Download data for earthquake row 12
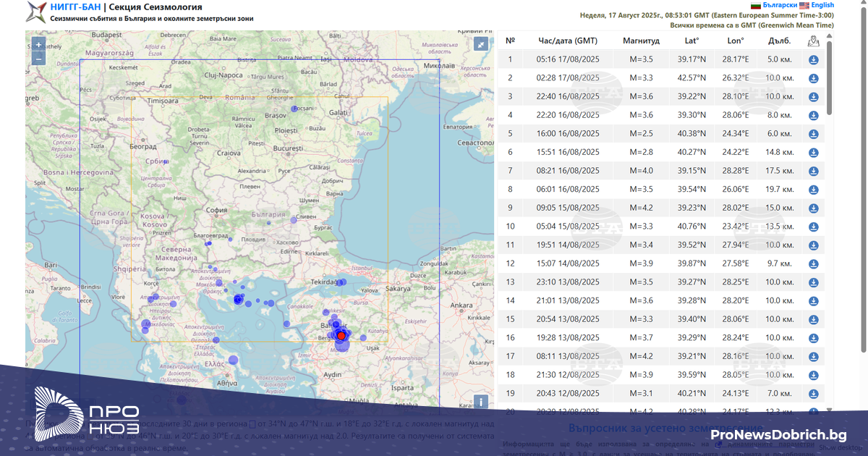 [x=813, y=263]
